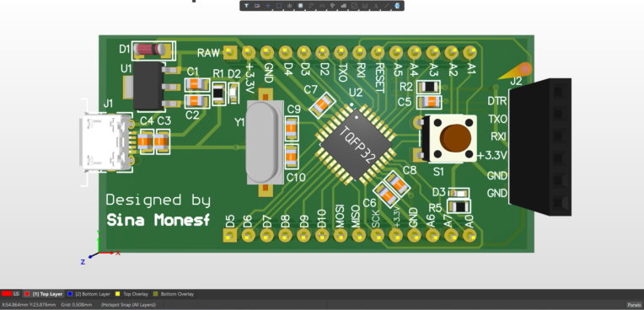Click the Grid: 0.508mm status text
This screenshot has height=310, width=644.
[78, 305]
